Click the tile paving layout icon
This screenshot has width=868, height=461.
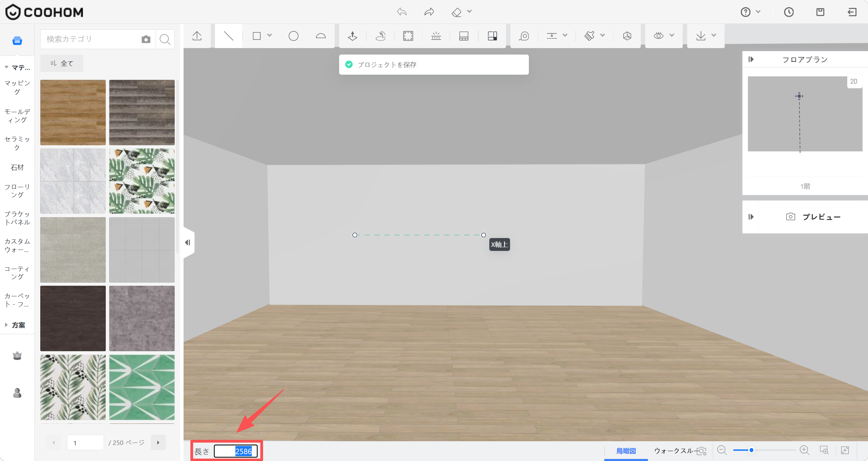(x=492, y=36)
